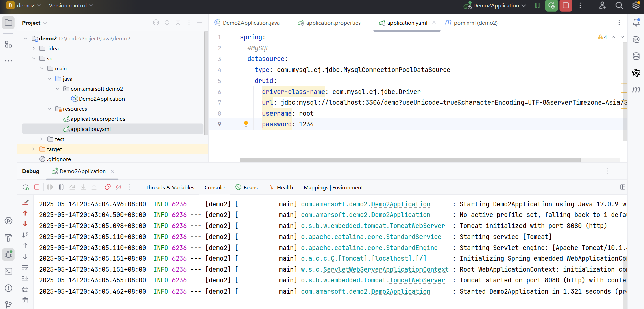Open the Version control menu
Screen dimensions: 644x309
(70, 6)
